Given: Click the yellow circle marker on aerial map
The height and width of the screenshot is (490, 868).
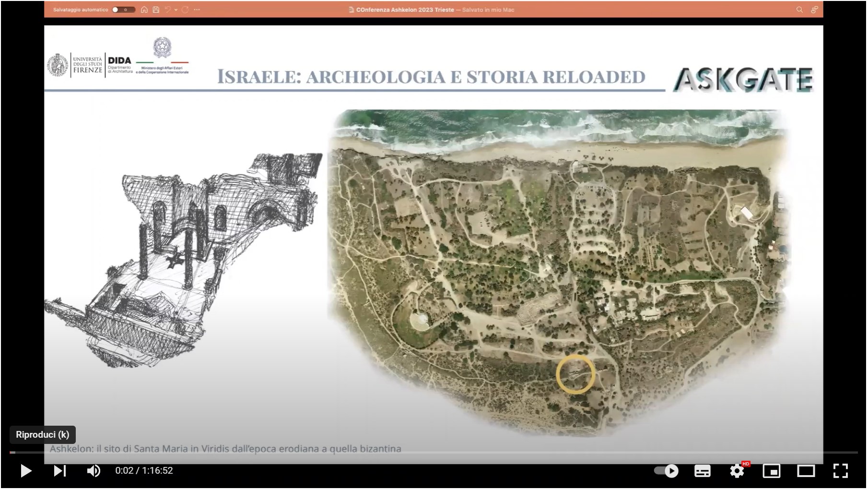Looking at the screenshot, I should click(575, 374).
